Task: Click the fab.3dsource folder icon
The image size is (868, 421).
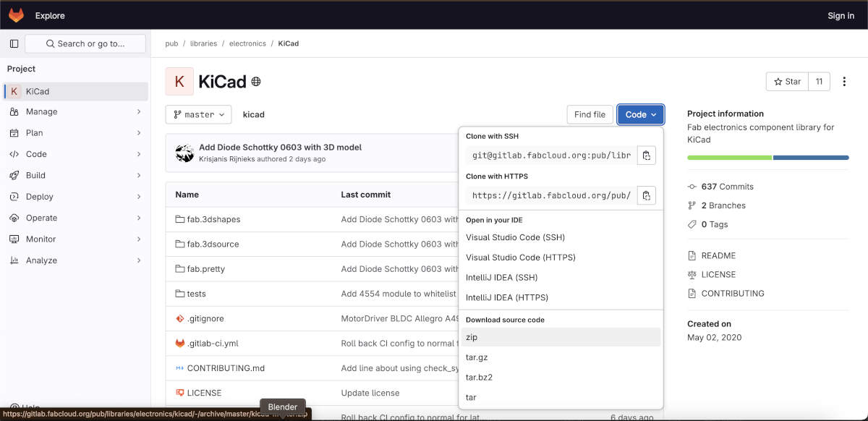Action: point(180,244)
